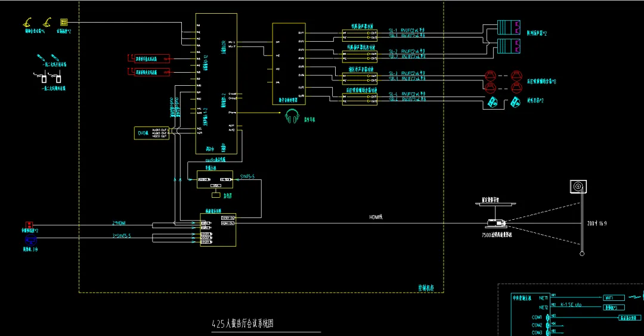Select the blue camera symbol
This screenshot has height=336, width=644.
pos(31,241)
